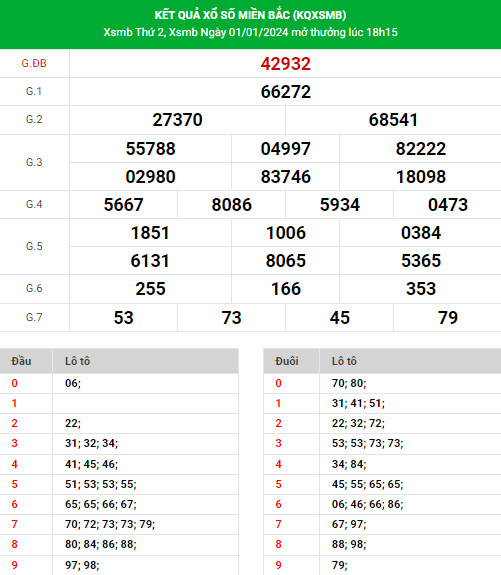Image resolution: width=501 pixels, height=575 pixels.
Task: Select the G.6 number 166
Action: (285, 289)
